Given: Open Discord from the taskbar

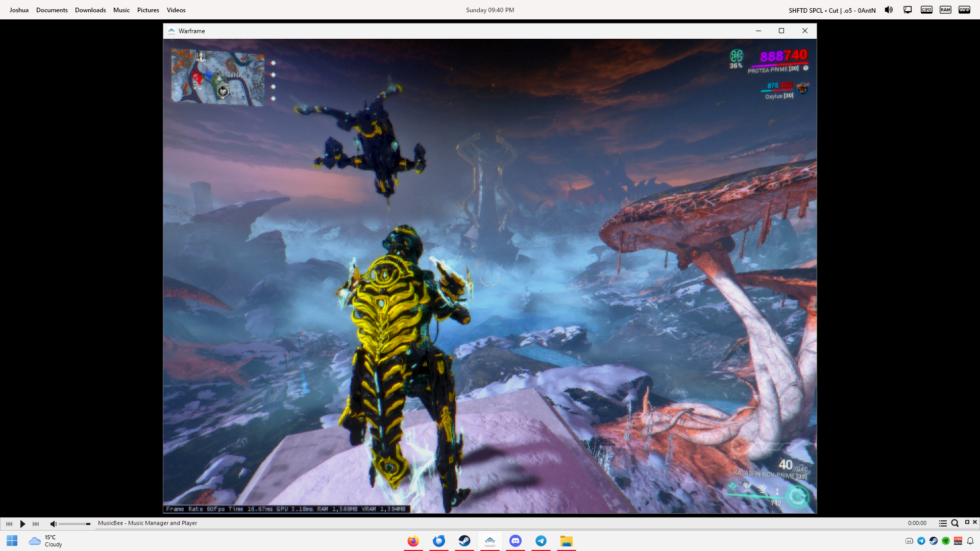Looking at the screenshot, I should tap(516, 541).
